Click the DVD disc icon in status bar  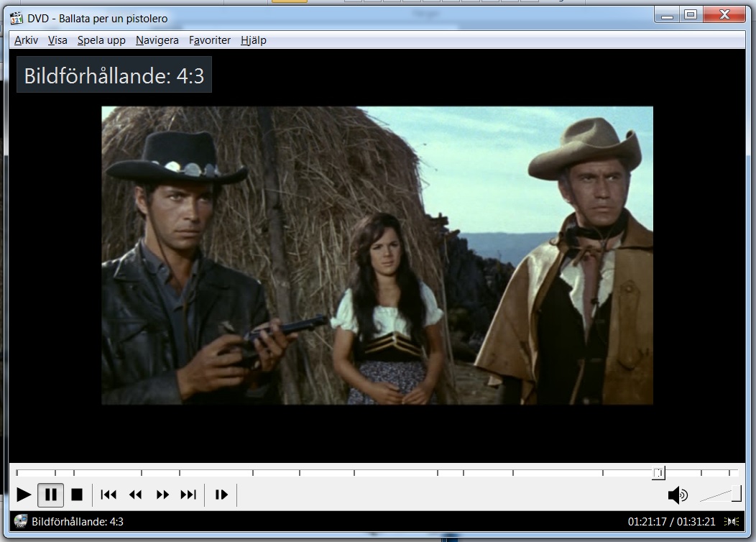point(20,521)
